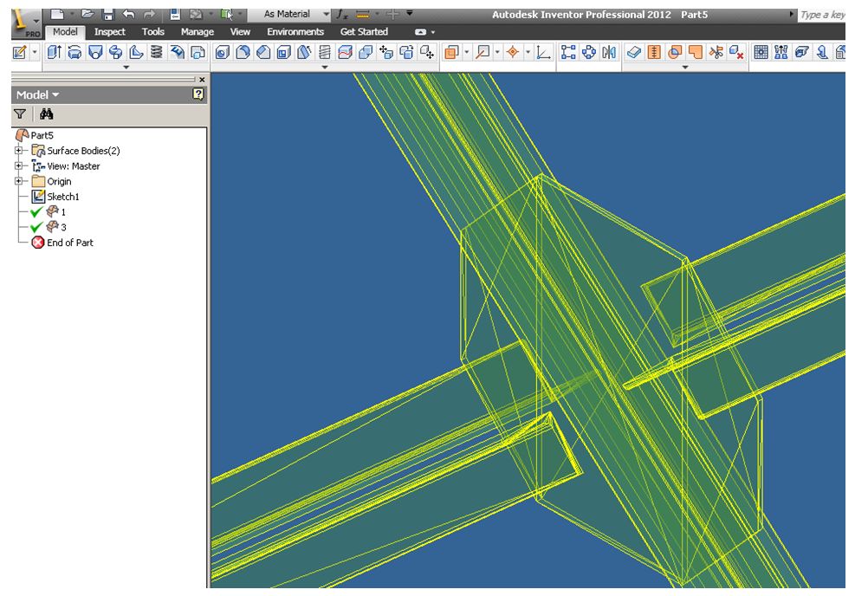The width and height of the screenshot is (868, 596).
Task: Expand the Surface Bodies(2) tree node
Action: [20, 150]
